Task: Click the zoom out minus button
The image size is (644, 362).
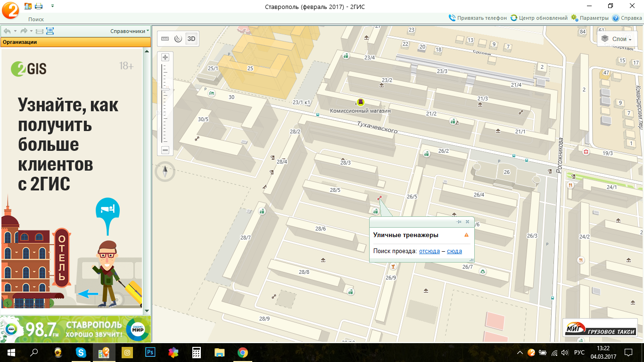Action: coord(165,150)
